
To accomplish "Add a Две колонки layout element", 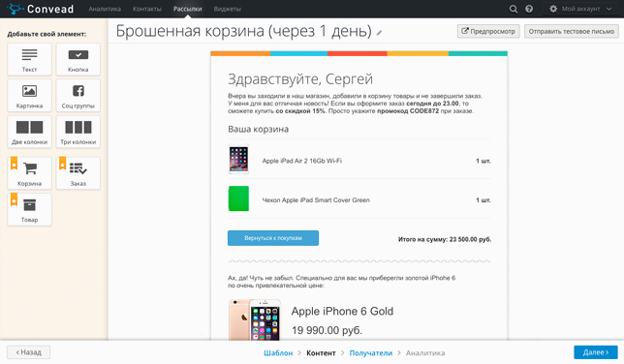I will click(x=29, y=132).
